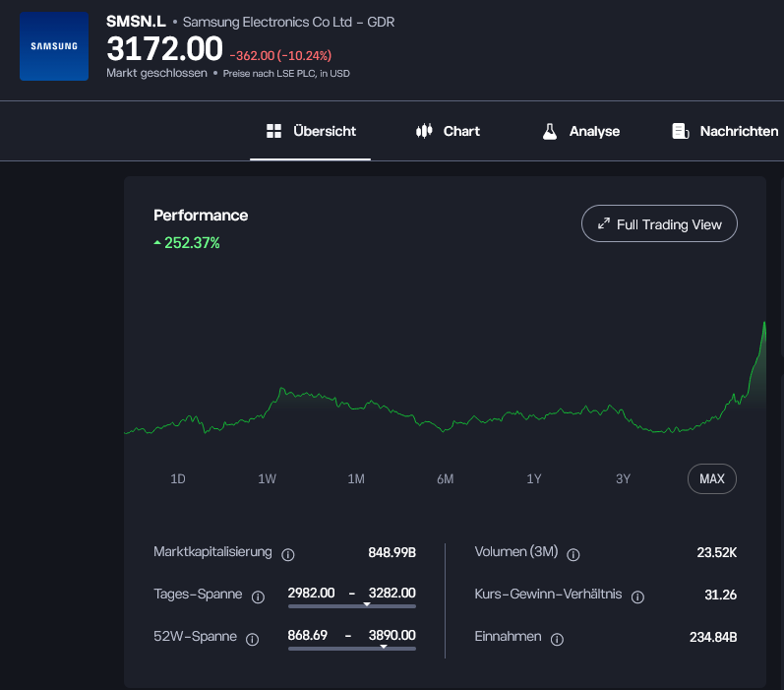Click the SMSN.L ticker symbol
The width and height of the screenshot is (784, 690).
(136, 22)
